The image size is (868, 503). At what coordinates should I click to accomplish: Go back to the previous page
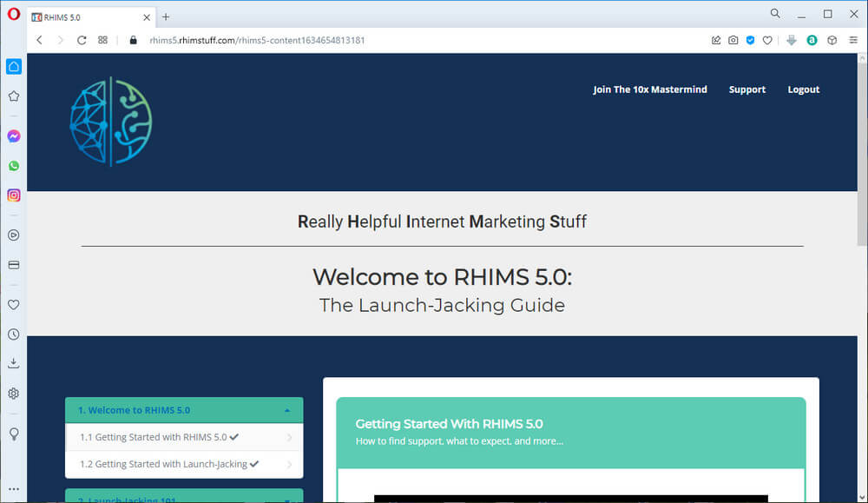[39, 40]
